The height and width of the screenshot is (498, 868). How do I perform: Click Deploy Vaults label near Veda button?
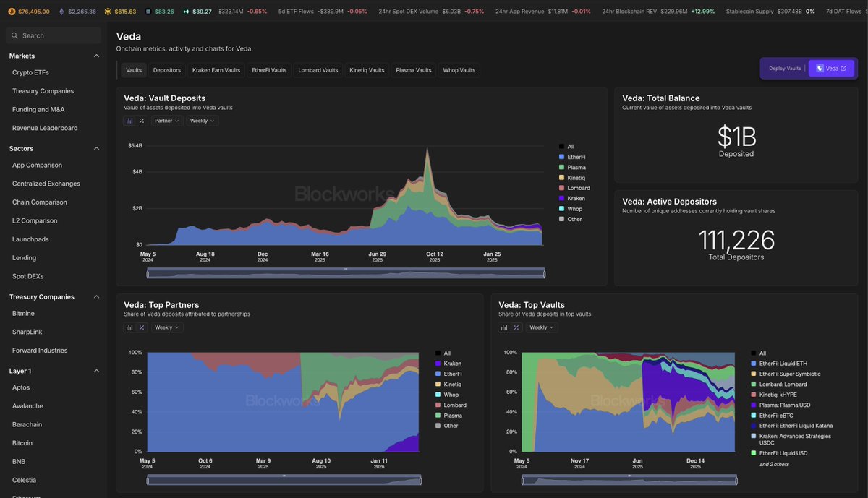pyautogui.click(x=785, y=69)
